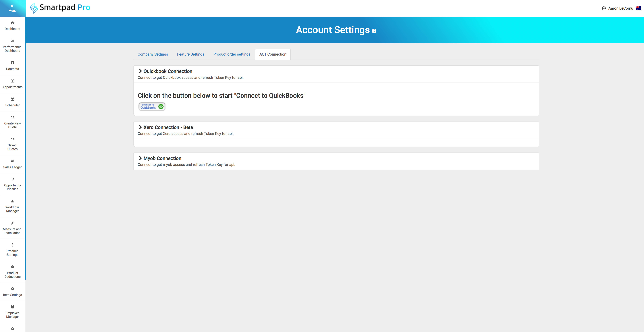Screen dimensions: 644x332
Task: Open Scheduler sidebar label
Action: (x=13, y=105)
